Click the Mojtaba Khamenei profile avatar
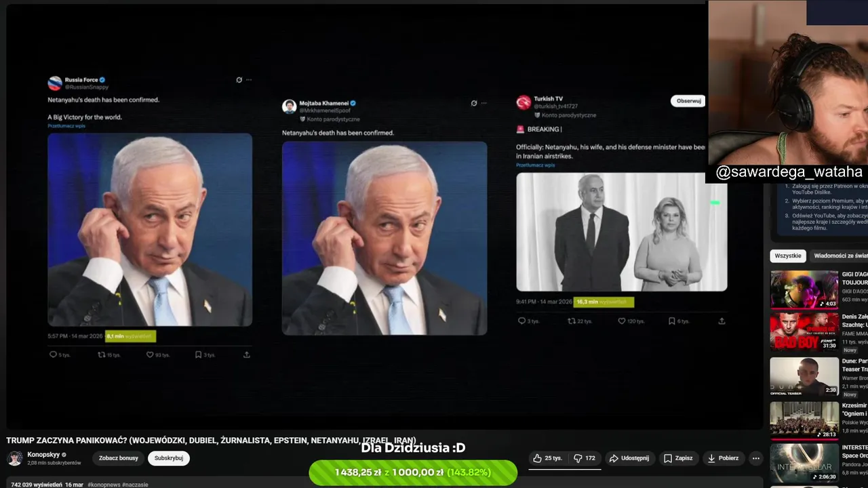 click(x=290, y=106)
